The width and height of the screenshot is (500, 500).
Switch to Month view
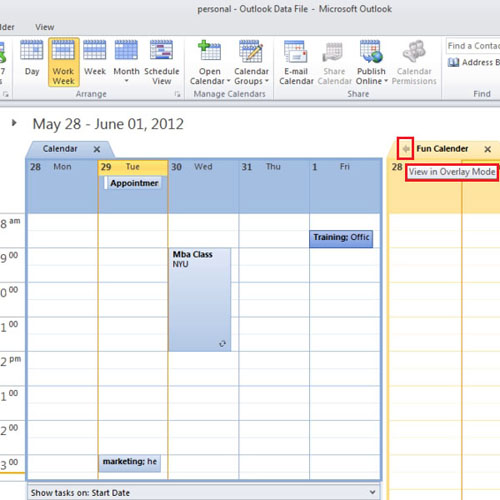(126, 62)
